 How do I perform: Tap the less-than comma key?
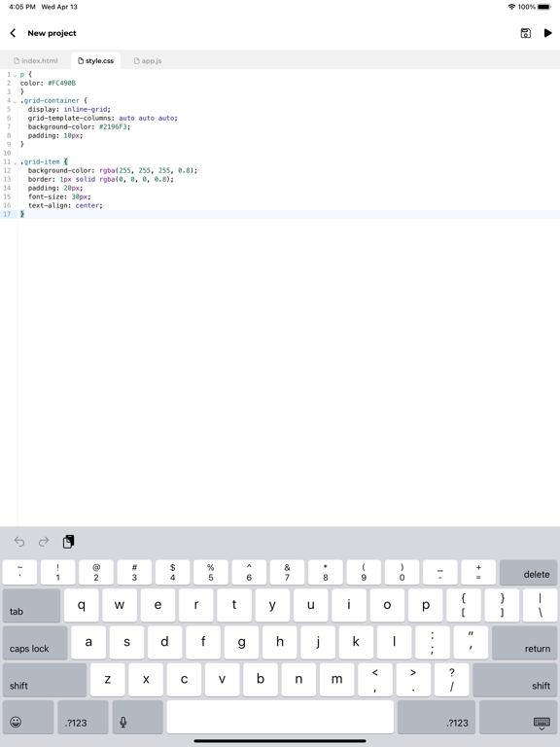[375, 680]
